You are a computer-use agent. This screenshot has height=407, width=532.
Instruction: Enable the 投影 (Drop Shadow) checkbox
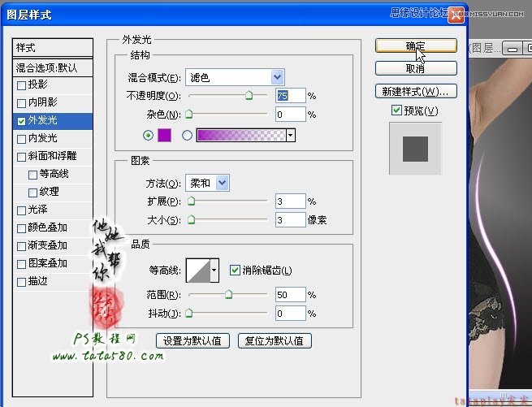point(22,85)
